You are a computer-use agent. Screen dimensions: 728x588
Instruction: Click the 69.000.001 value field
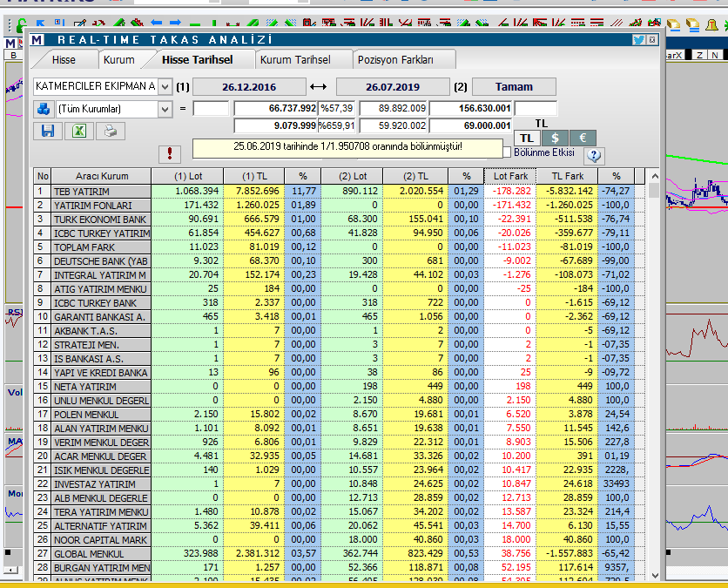coord(471,125)
